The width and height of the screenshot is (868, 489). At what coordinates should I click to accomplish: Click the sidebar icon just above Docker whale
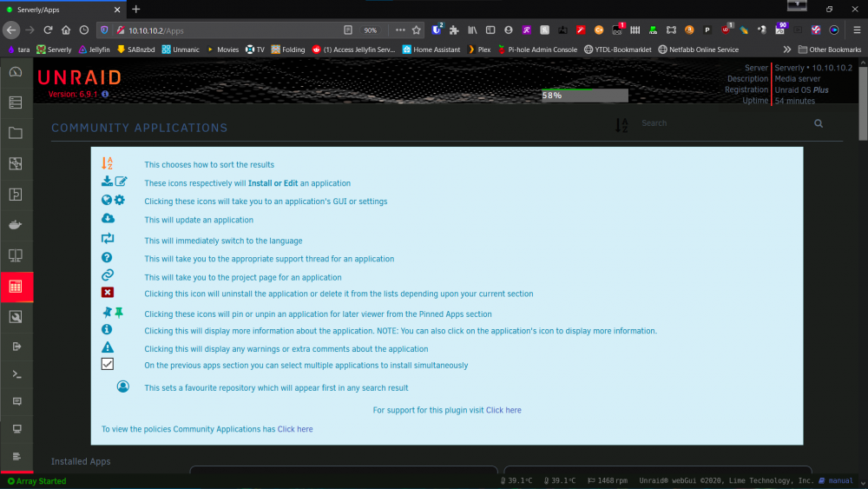pos(16,195)
